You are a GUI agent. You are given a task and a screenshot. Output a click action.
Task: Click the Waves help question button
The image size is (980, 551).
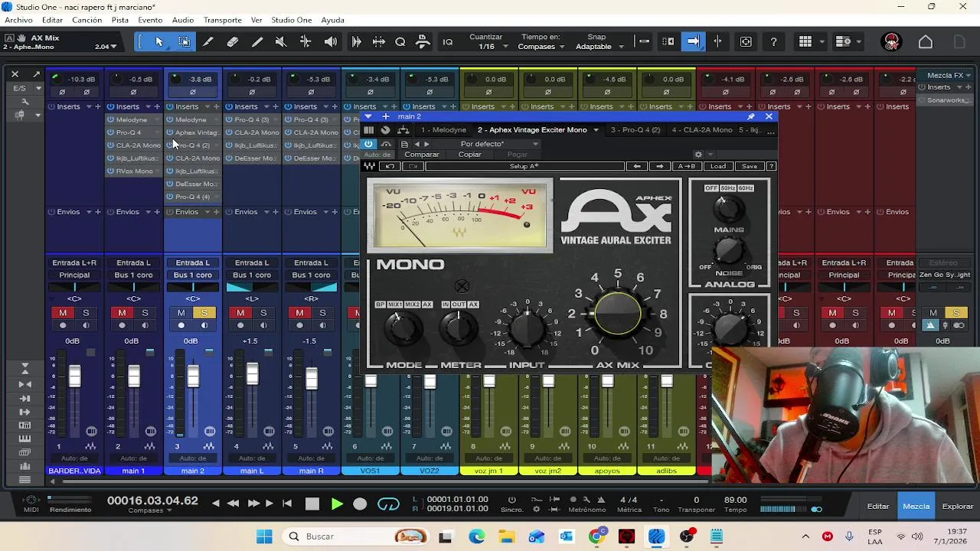[x=771, y=166]
